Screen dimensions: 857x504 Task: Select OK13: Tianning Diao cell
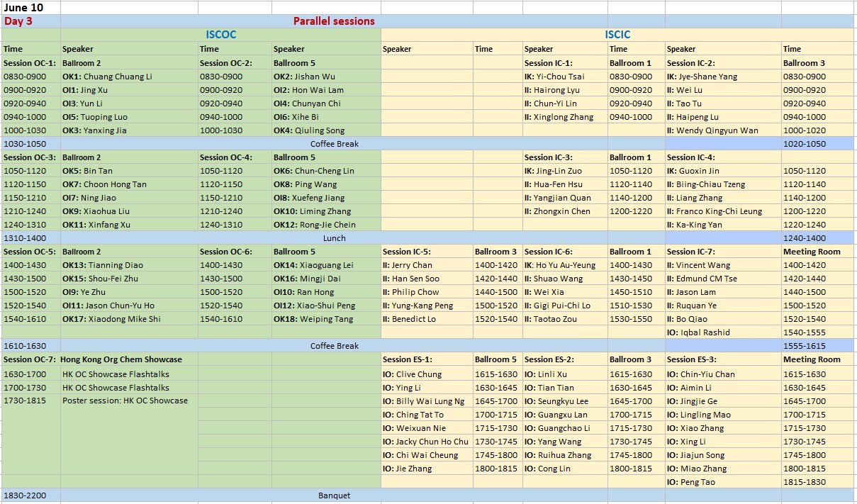129,265
